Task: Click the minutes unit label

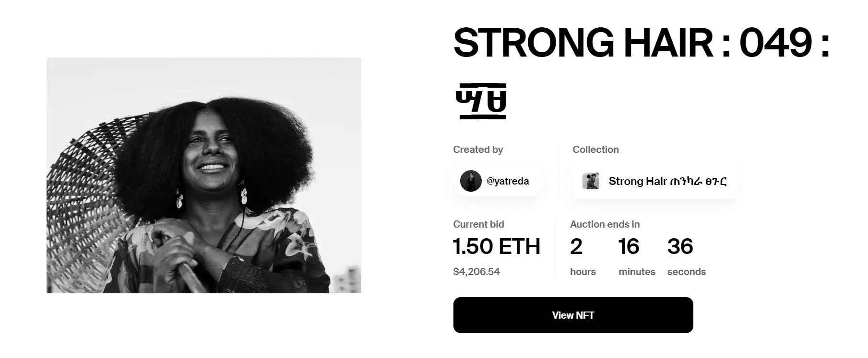Action: click(x=637, y=272)
